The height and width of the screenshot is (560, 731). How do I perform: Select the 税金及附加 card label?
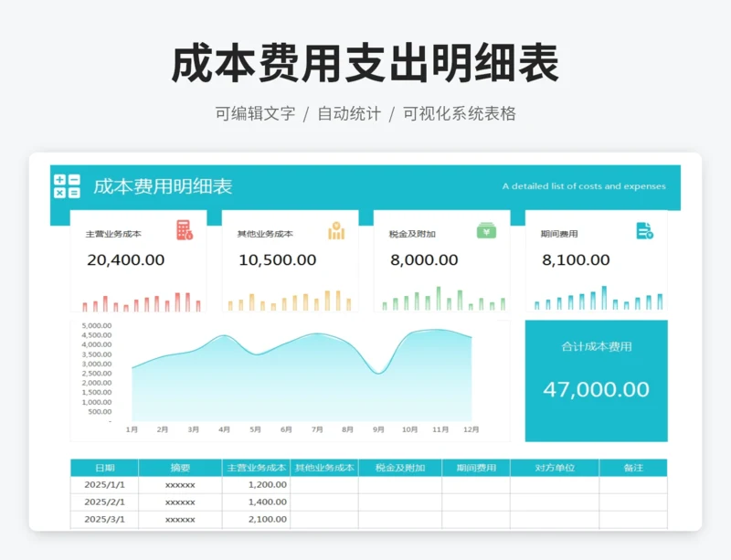[412, 234]
